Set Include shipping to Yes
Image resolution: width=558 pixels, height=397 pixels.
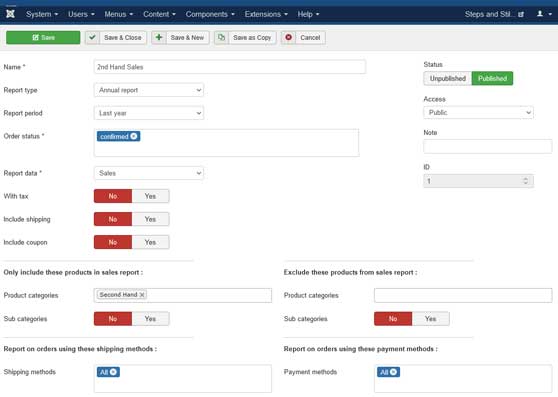pyautogui.click(x=150, y=219)
